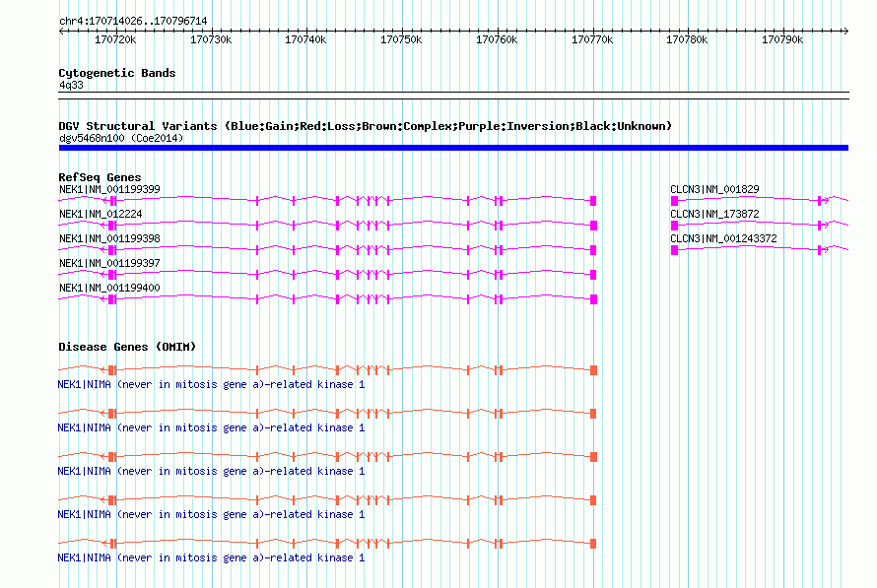
Task: Click large magenta exon ending NEK1|NM_001199399 transcript
Action: 593,201
